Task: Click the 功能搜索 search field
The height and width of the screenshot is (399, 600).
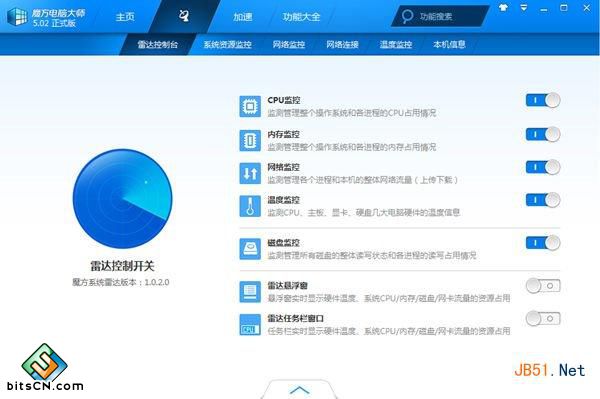Action: pos(440,16)
